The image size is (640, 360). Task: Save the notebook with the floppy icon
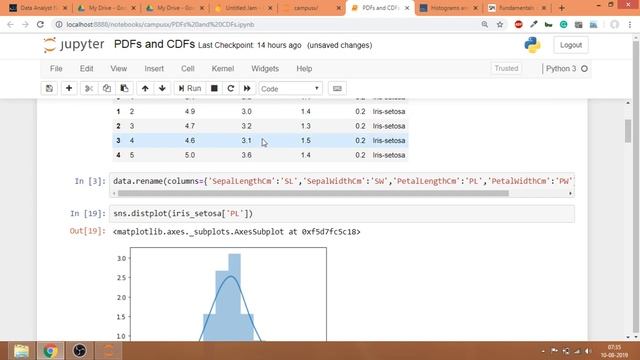49,89
